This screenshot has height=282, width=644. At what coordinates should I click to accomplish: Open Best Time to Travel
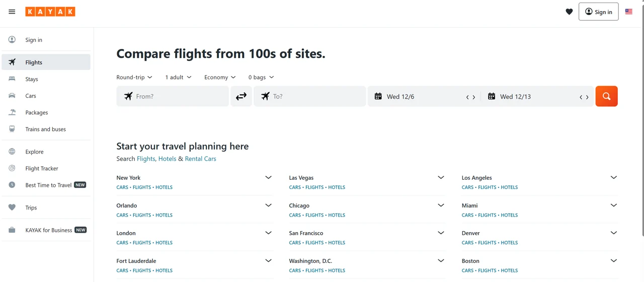click(46, 185)
